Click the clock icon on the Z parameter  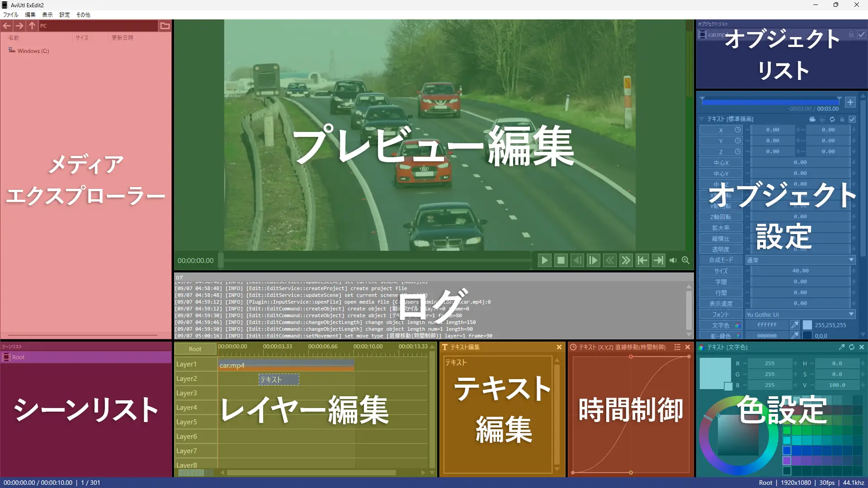point(738,152)
